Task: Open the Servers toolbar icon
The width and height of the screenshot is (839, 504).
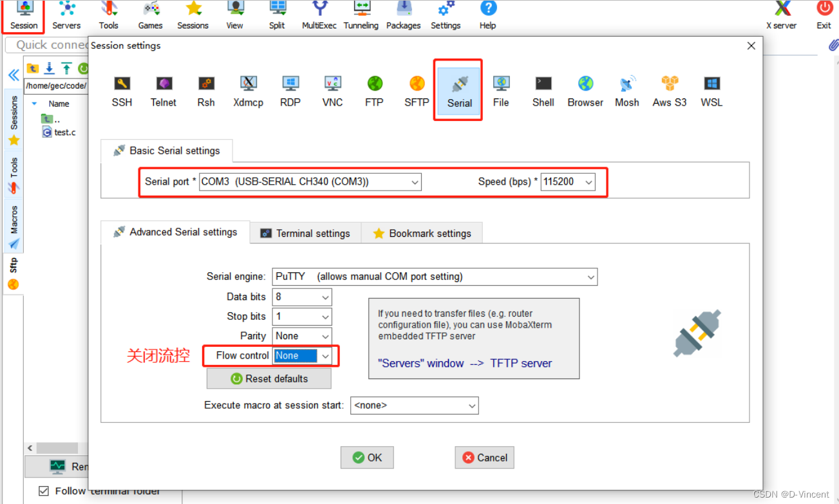Action: (x=66, y=16)
